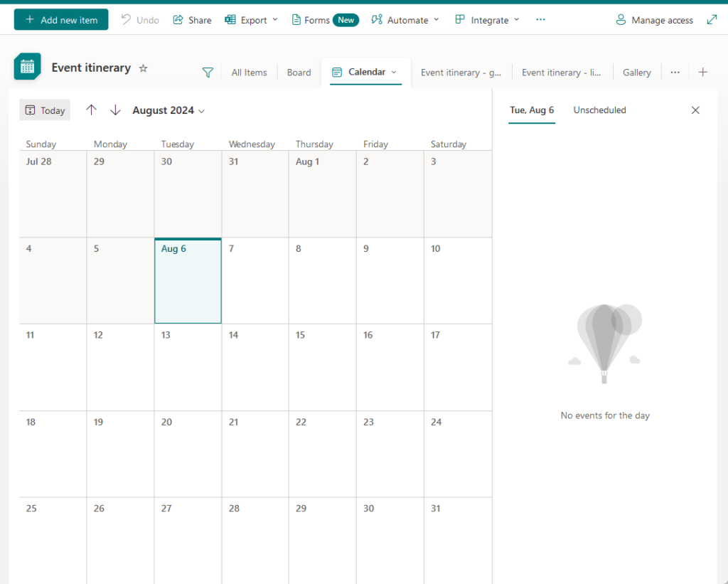Go to previous month with up arrow
This screenshot has width=728, height=584.
click(91, 110)
